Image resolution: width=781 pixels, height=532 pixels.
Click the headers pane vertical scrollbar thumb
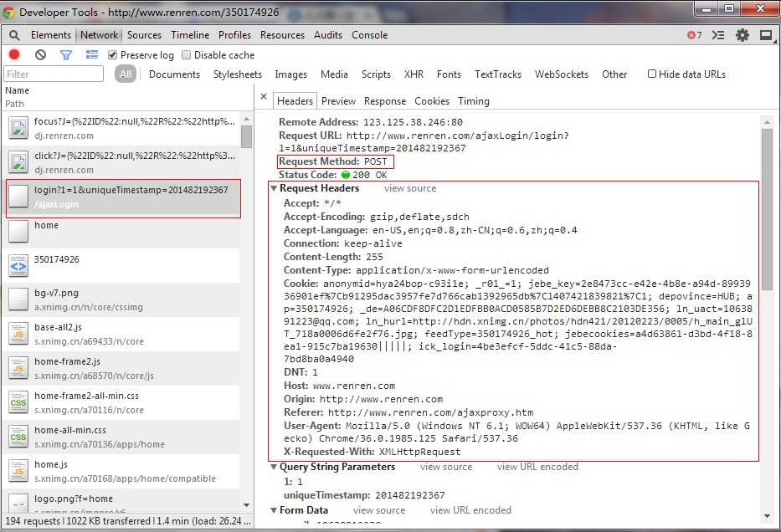pyautogui.click(x=767, y=209)
